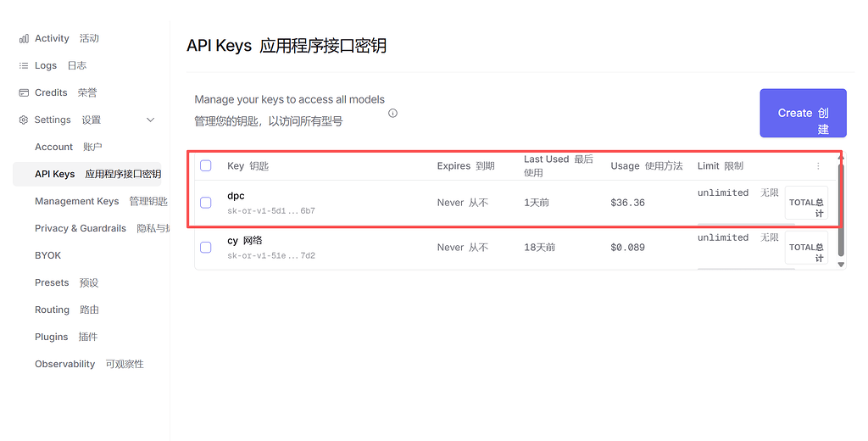Tick the checkbox for the cy key
The width and height of the screenshot is (868, 441).
click(x=206, y=247)
